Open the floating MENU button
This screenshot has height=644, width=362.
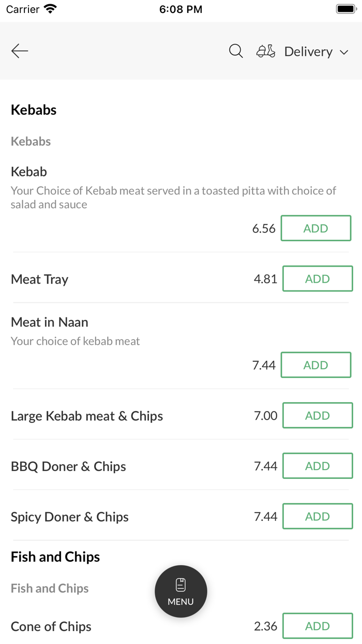point(181,591)
